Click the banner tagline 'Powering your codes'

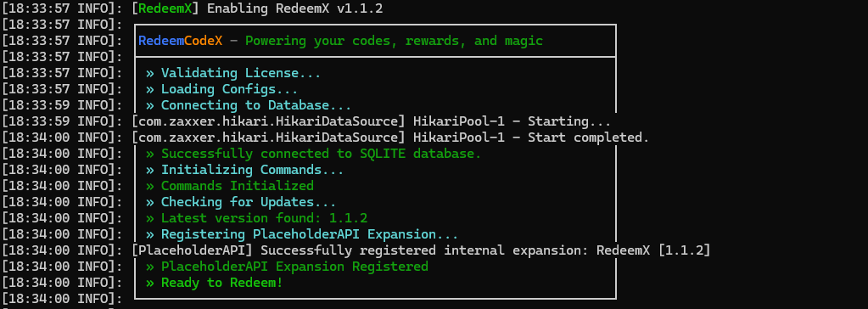click(x=317, y=41)
